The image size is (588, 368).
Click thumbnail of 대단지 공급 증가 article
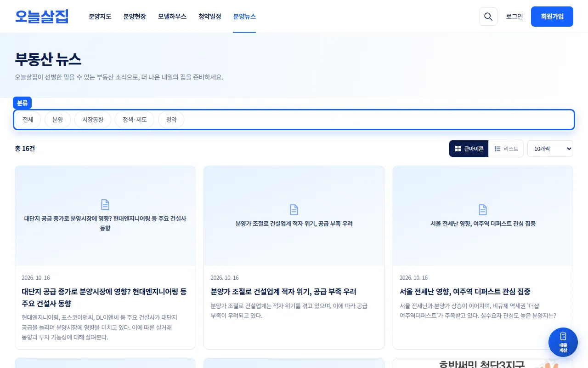[x=105, y=216]
